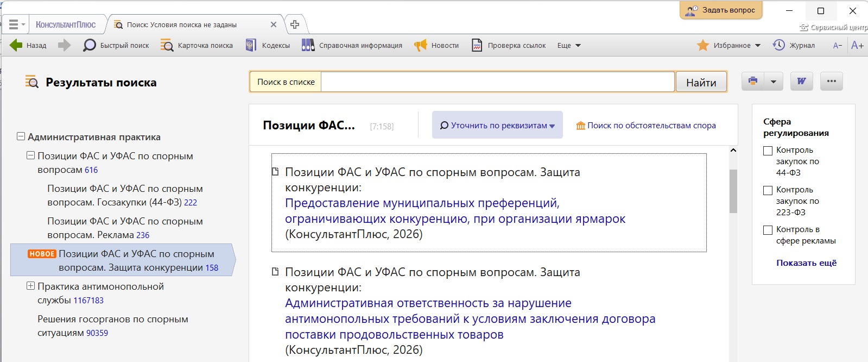Screen dimensions: 868x362
Task: Open Журнал history
Action: pos(794,45)
